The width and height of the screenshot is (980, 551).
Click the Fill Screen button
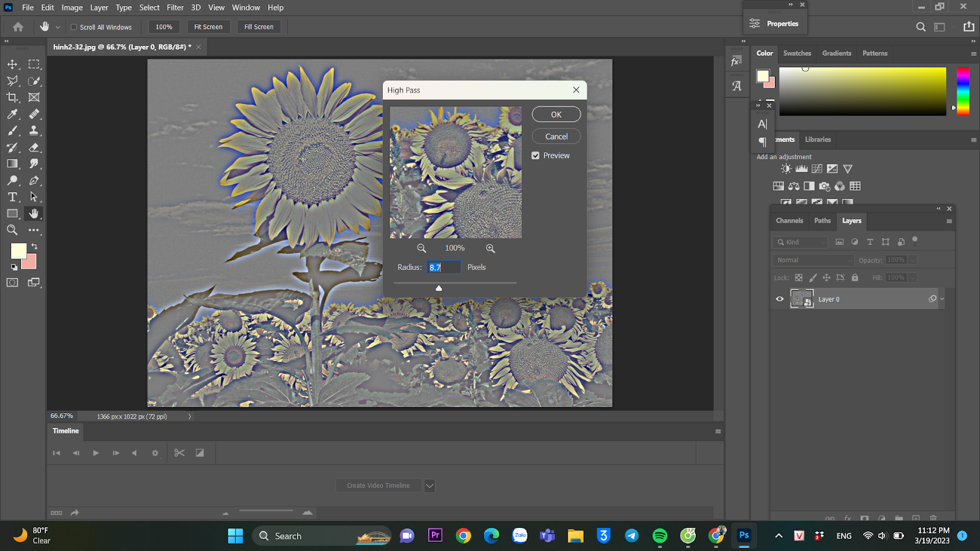(258, 27)
